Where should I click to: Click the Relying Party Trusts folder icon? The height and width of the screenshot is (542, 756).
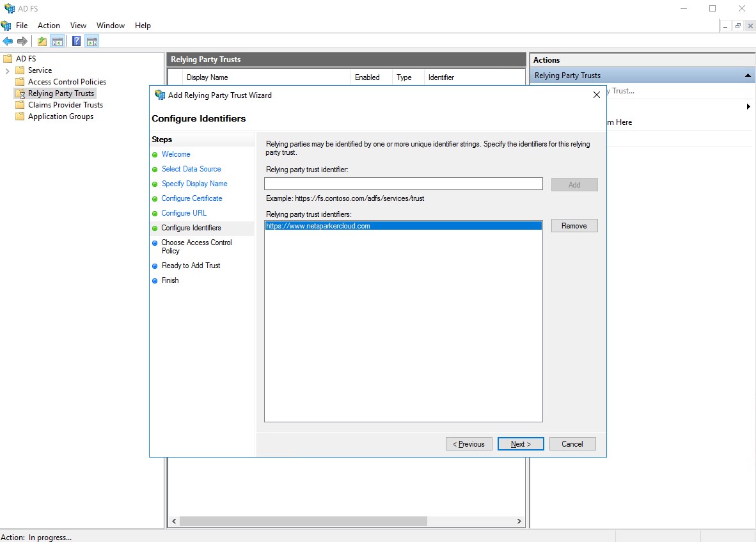tap(21, 93)
